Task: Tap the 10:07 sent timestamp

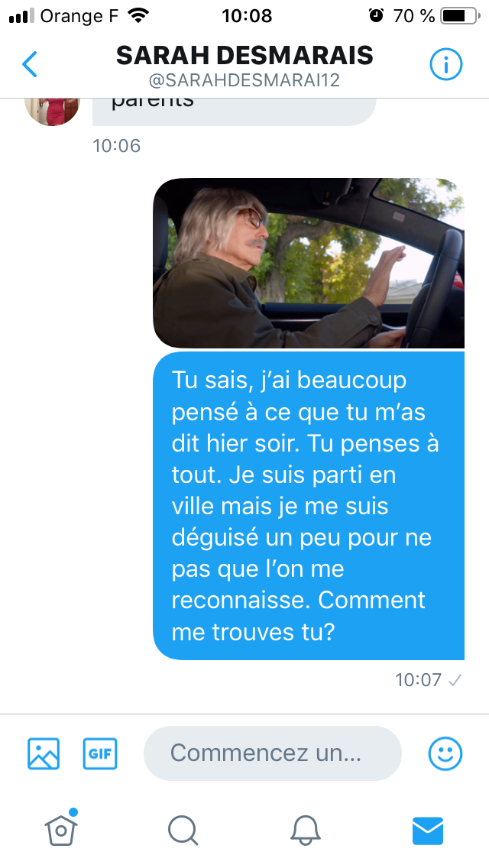Action: click(x=418, y=679)
